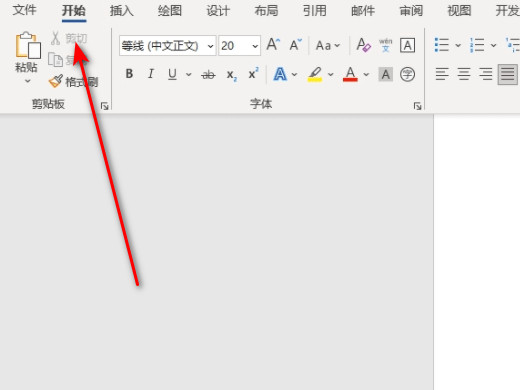Toggle italic formatting
The height and width of the screenshot is (390, 520).
[151, 74]
